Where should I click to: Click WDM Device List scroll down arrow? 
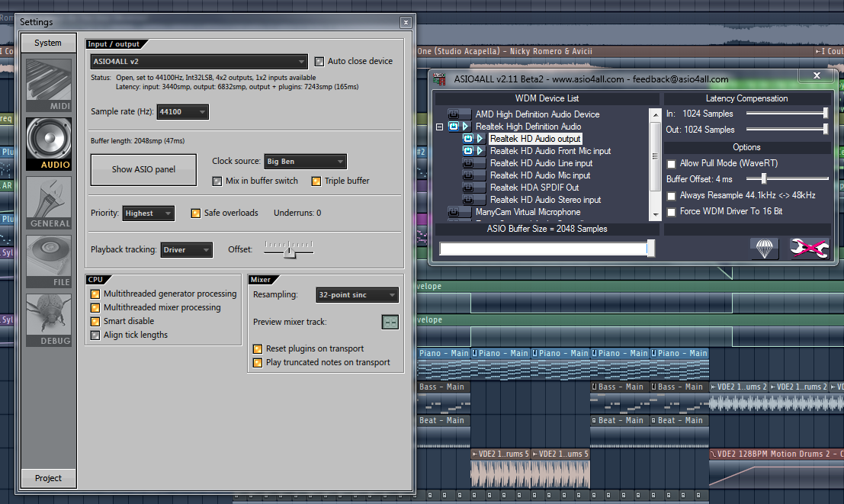click(655, 214)
